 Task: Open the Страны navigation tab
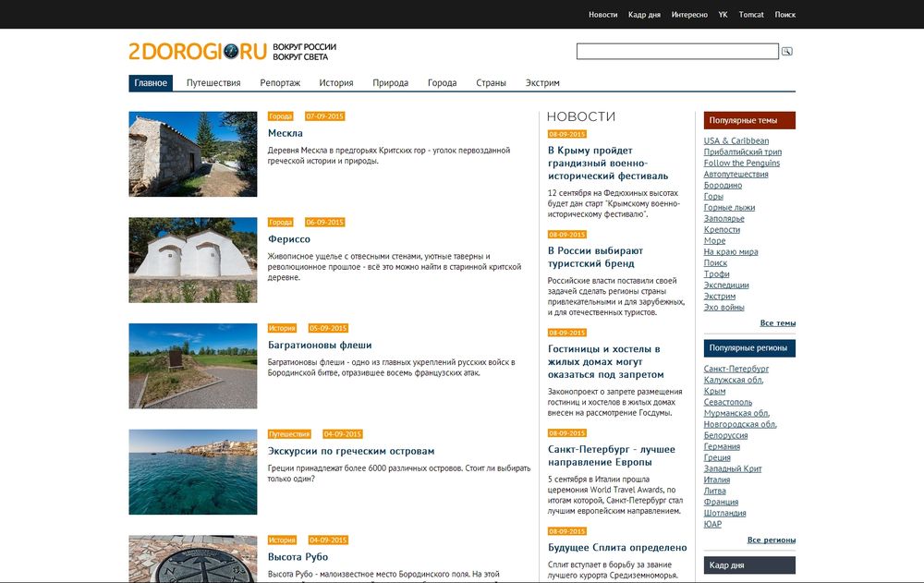(x=491, y=83)
